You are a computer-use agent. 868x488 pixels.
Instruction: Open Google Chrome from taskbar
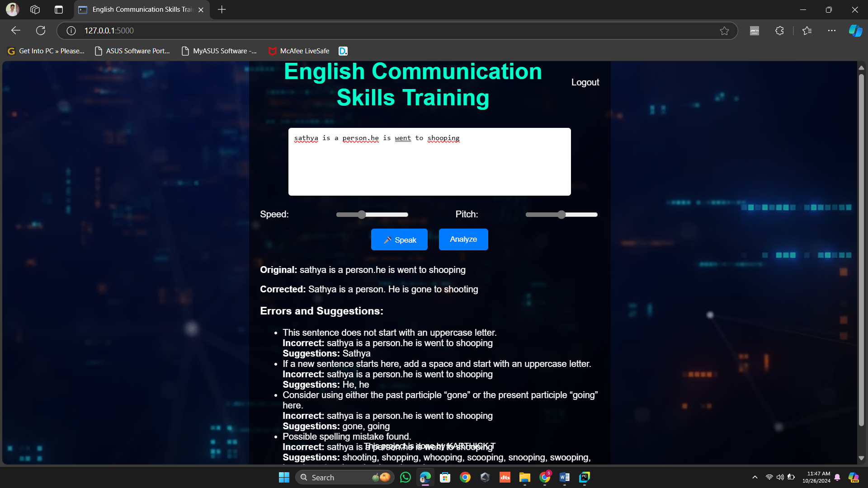(465, 477)
